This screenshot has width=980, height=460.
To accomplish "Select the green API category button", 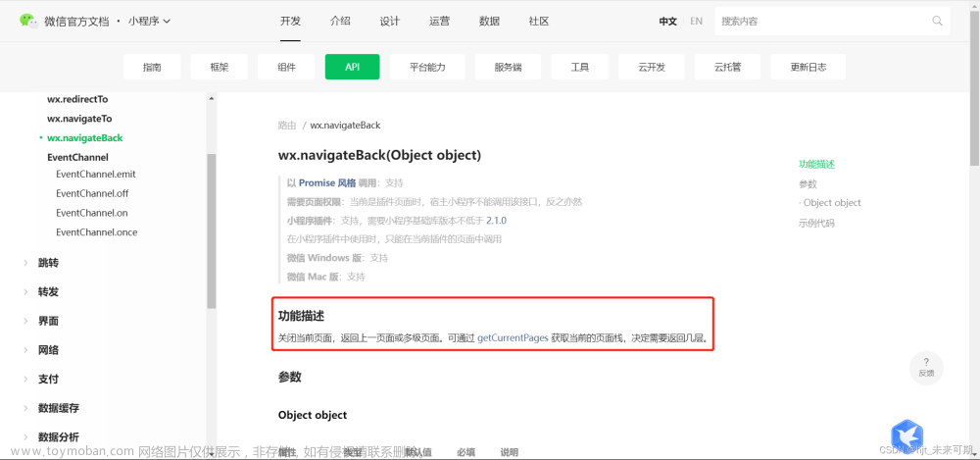I will (353, 67).
